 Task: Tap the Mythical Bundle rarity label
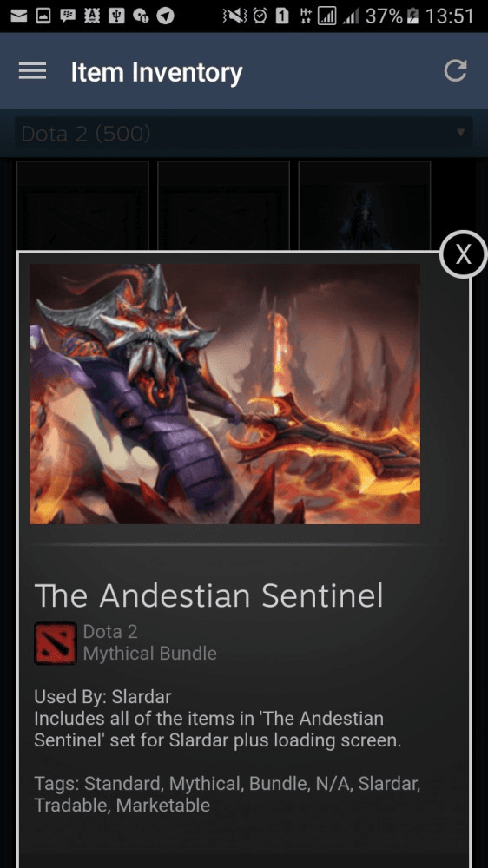click(x=149, y=654)
